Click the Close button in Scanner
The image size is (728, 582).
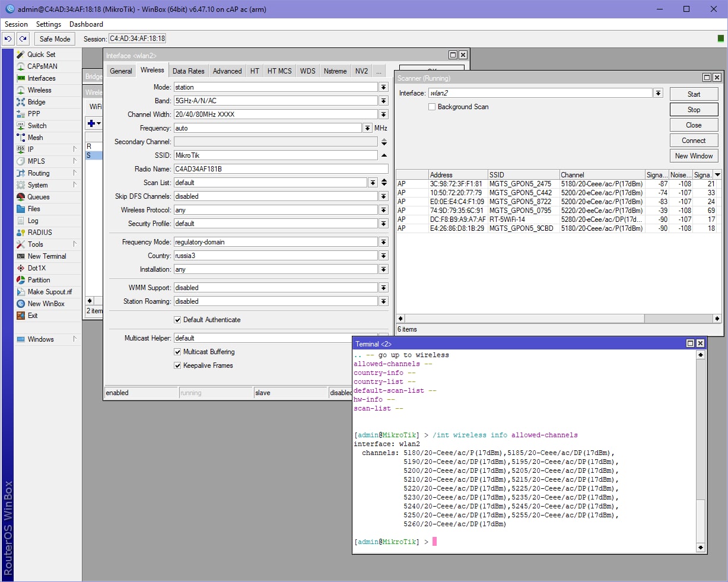694,125
